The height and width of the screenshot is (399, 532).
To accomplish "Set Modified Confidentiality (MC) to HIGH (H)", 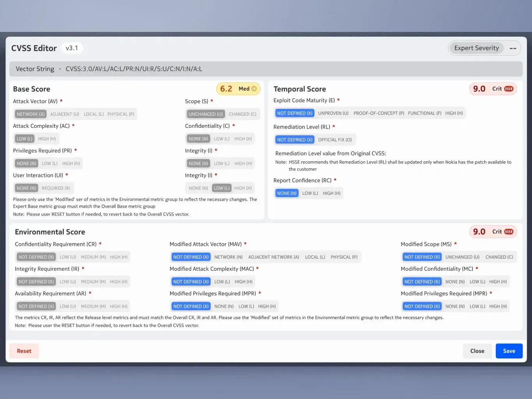I will [x=498, y=282].
